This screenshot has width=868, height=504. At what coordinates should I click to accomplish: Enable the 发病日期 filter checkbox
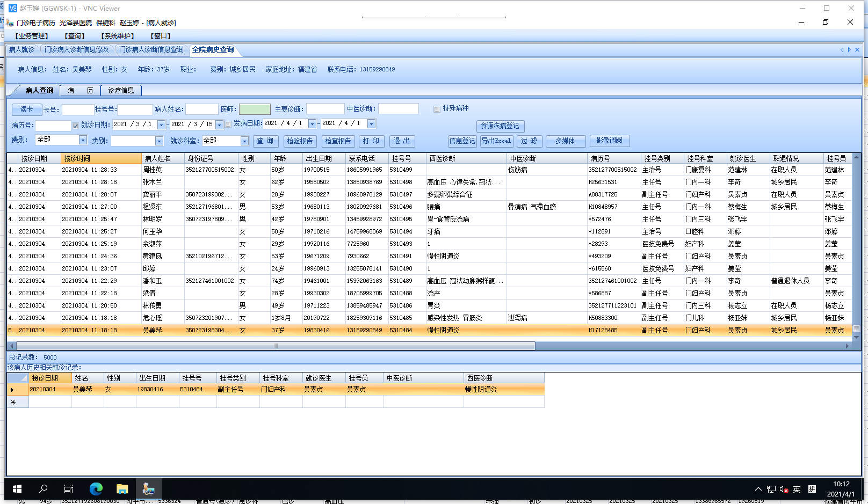click(x=228, y=125)
